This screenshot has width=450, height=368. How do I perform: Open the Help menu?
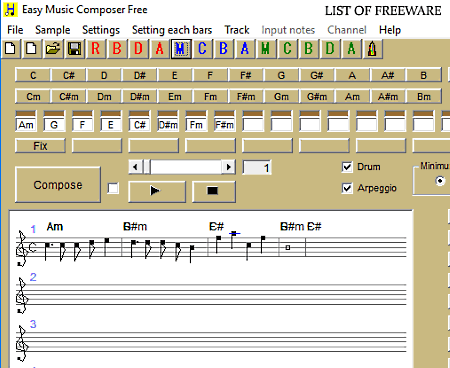coord(390,30)
